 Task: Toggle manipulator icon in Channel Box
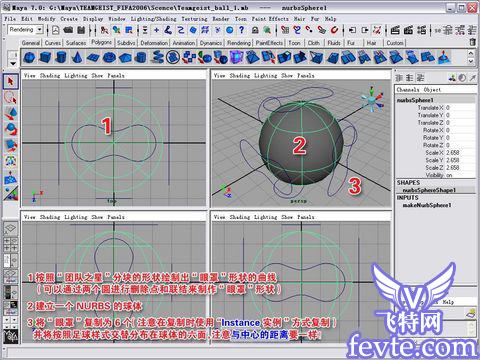tap(452, 78)
